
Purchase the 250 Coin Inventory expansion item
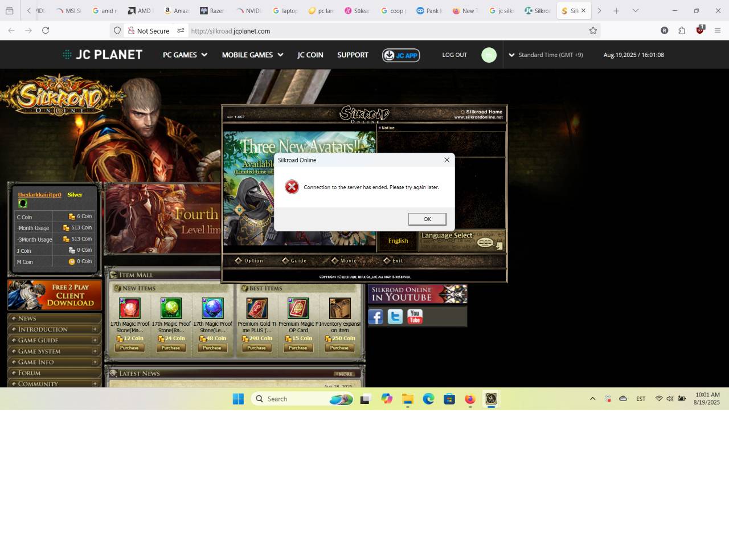point(339,348)
